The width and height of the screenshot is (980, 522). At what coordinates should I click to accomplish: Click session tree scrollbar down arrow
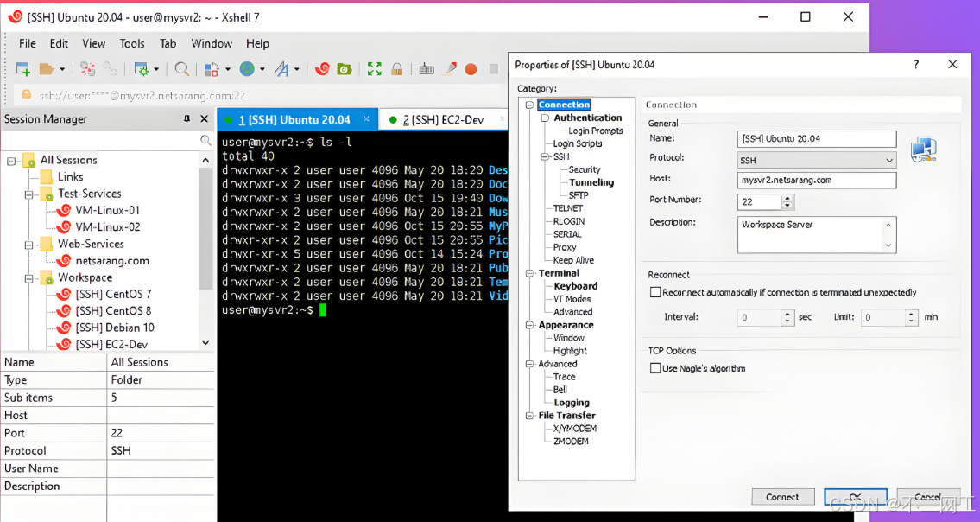[205, 342]
